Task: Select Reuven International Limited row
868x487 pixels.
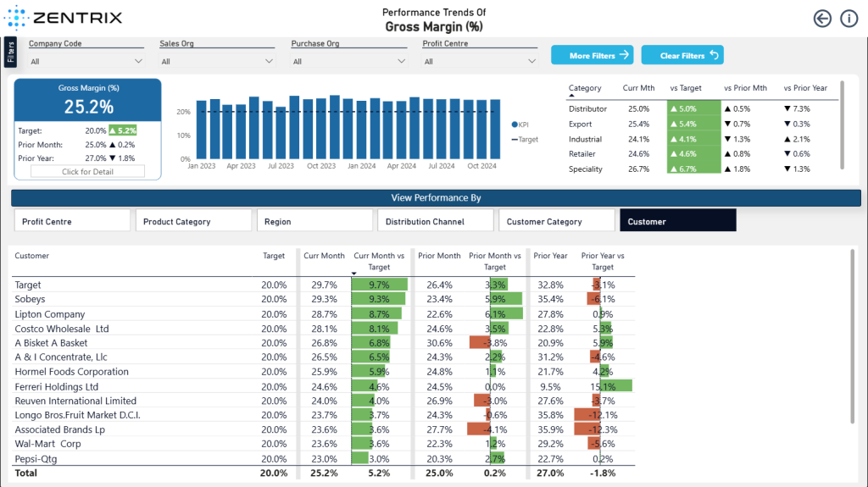Action: click(323, 401)
